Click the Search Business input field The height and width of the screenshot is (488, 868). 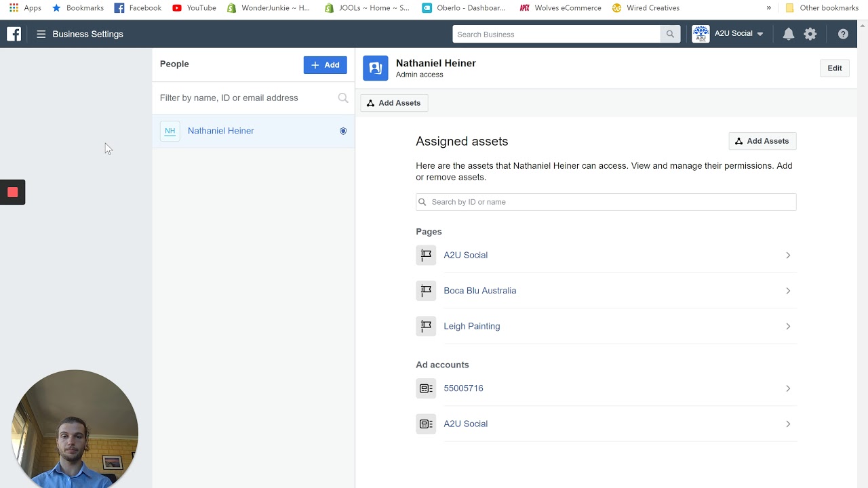(x=557, y=34)
